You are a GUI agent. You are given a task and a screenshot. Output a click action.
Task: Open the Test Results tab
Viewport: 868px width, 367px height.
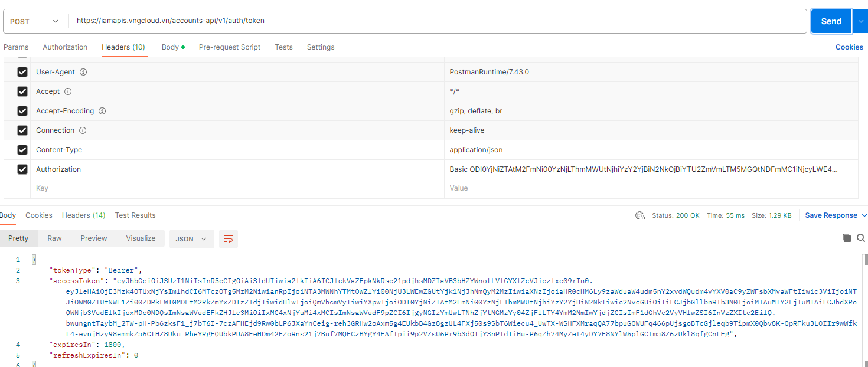click(135, 215)
